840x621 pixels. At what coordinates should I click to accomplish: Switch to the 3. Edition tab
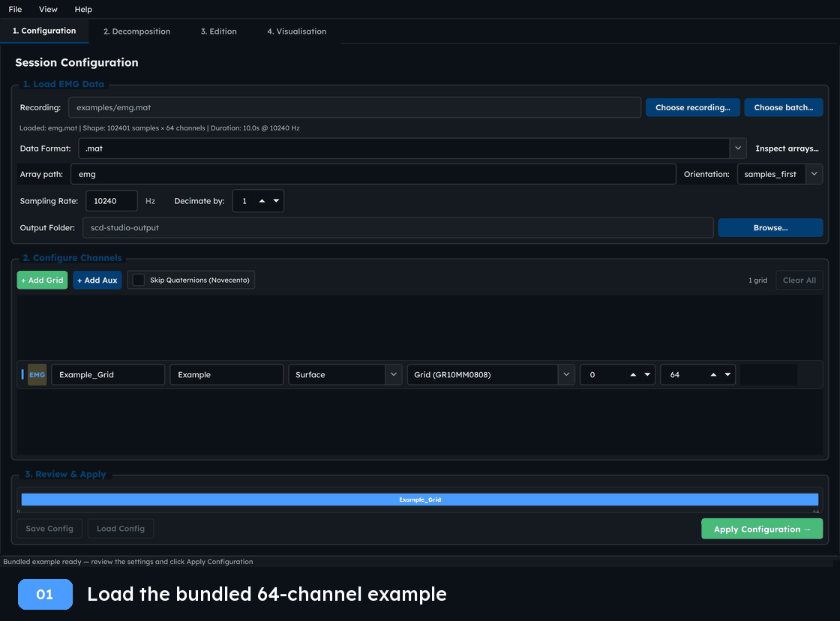tap(218, 31)
